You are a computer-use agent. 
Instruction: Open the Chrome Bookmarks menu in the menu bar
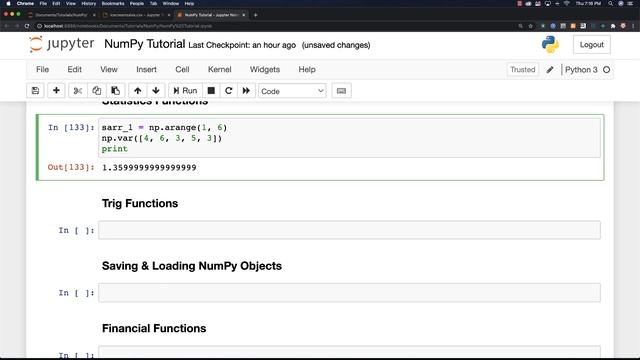[113, 3]
